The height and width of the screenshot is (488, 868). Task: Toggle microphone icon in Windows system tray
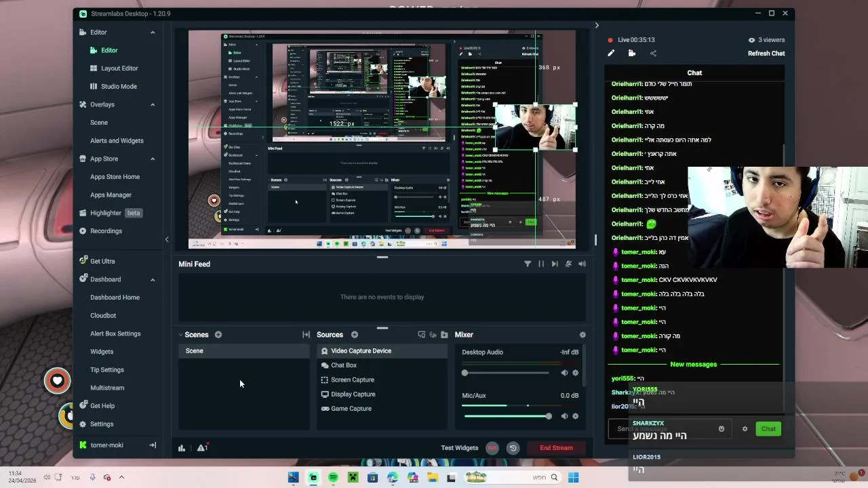[x=93, y=477]
